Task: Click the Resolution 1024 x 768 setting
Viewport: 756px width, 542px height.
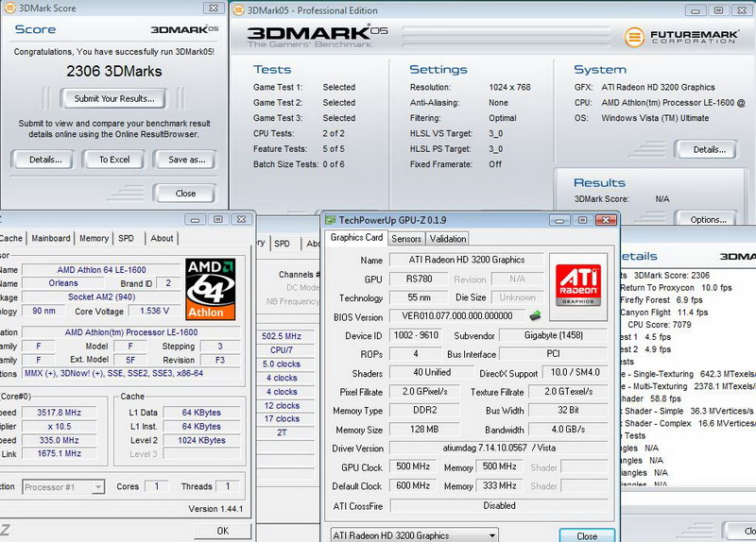Action: pos(470,87)
